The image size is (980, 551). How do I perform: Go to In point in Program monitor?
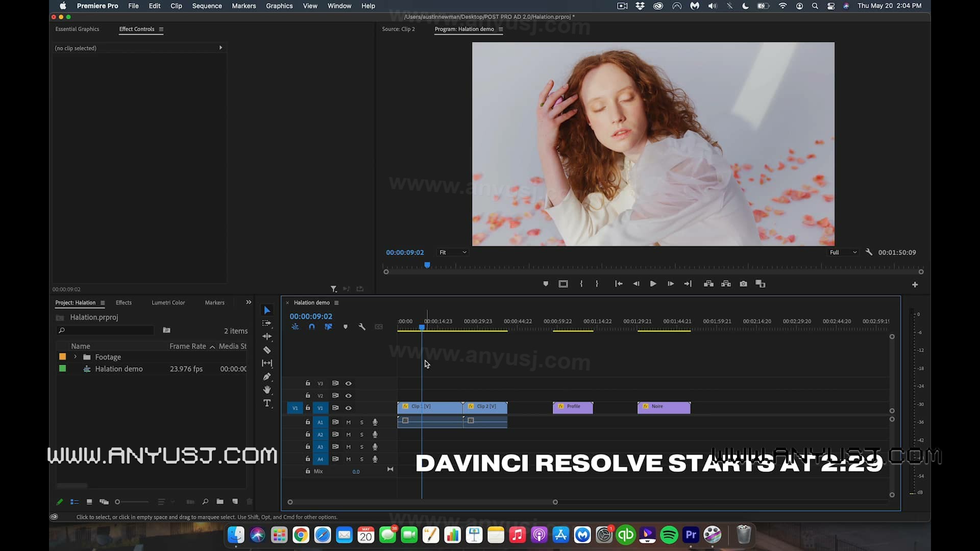pyautogui.click(x=619, y=284)
